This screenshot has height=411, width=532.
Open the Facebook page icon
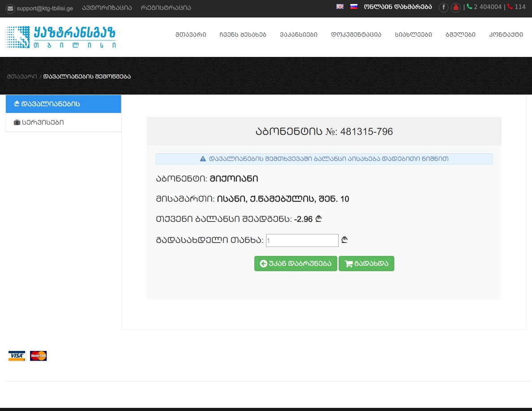444,7
